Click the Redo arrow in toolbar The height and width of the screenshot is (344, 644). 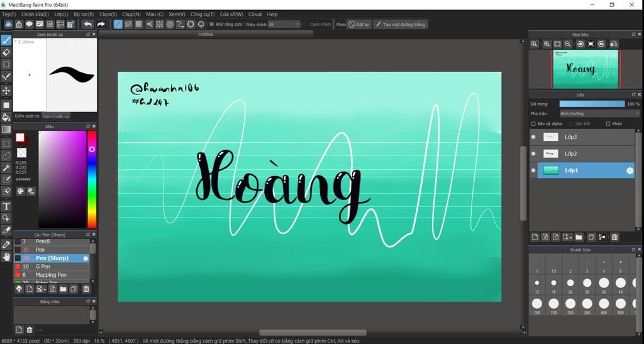101,25
